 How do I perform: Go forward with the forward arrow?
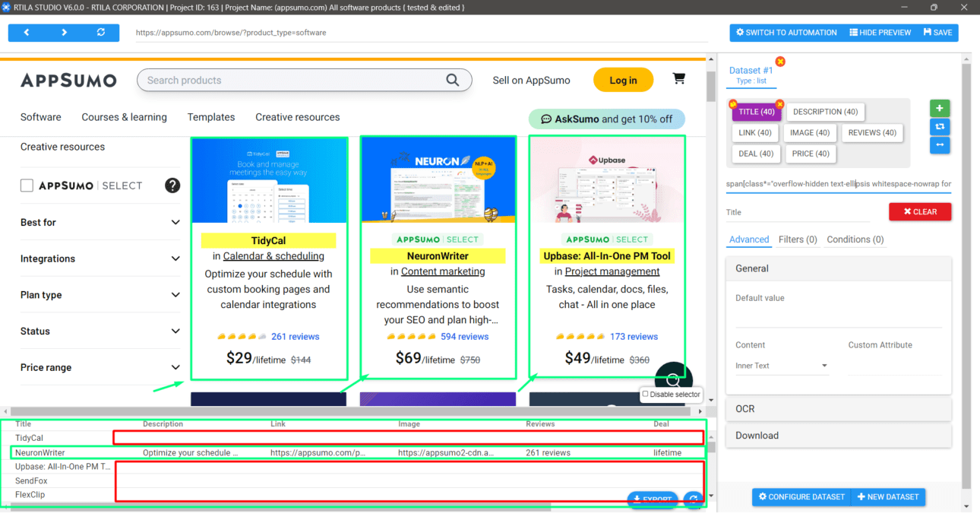[x=64, y=33]
